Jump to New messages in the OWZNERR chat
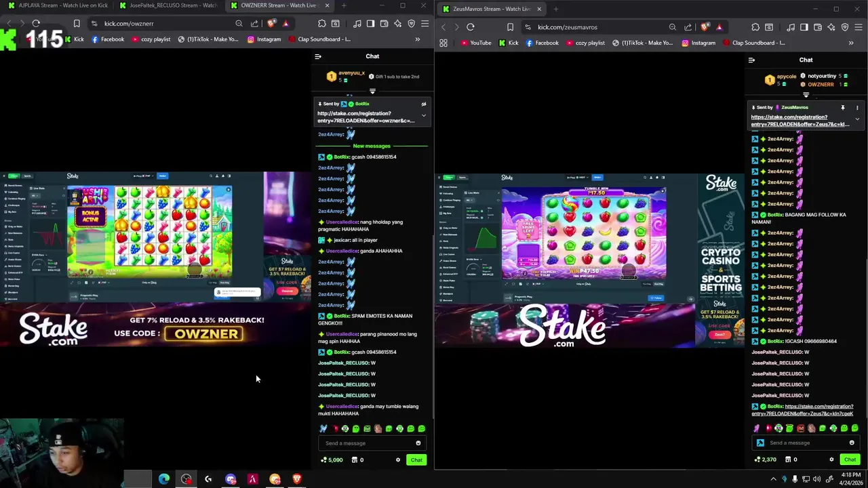 coord(372,146)
